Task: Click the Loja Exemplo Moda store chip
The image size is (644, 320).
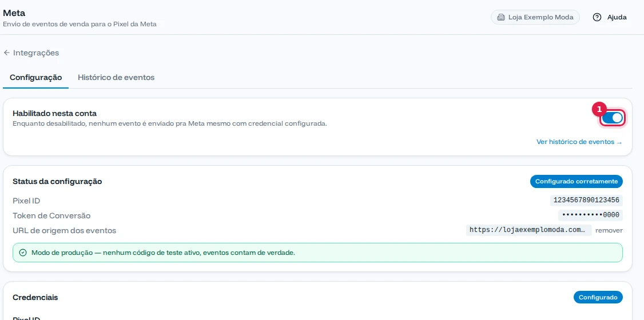Action: [535, 17]
